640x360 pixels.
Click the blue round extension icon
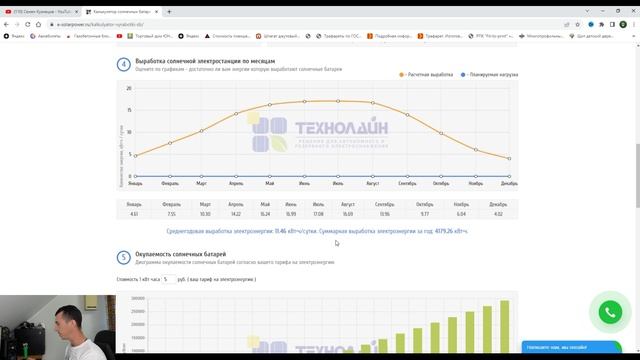point(591,24)
